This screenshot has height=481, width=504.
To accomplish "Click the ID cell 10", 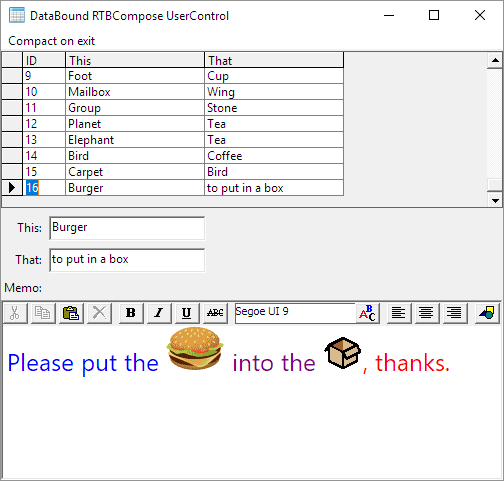I will pos(44,92).
